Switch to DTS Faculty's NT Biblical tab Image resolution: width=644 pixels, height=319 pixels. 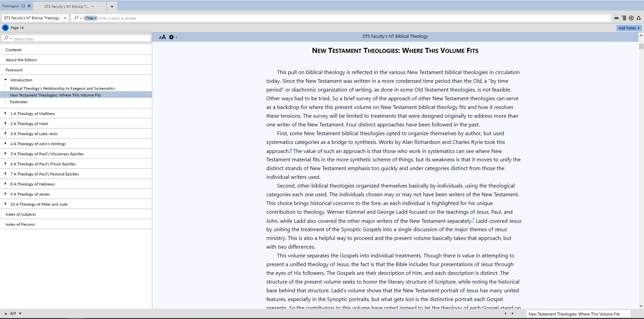click(67, 7)
